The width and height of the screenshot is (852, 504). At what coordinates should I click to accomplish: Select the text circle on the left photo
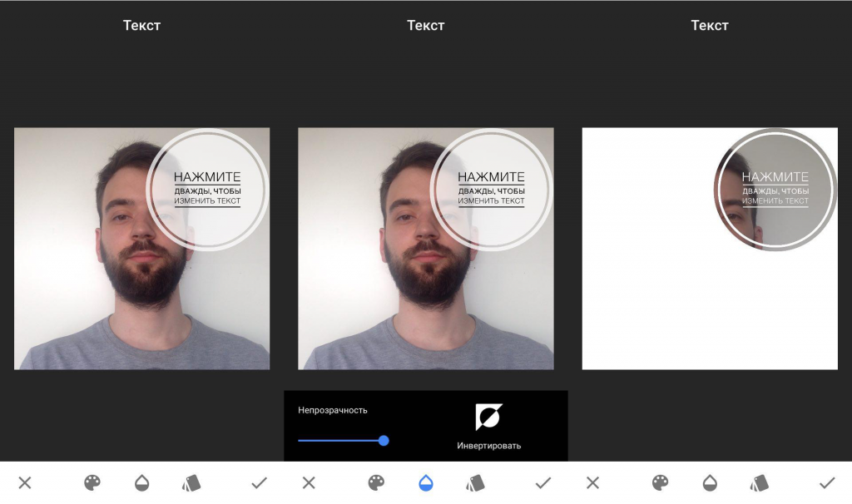(x=206, y=189)
